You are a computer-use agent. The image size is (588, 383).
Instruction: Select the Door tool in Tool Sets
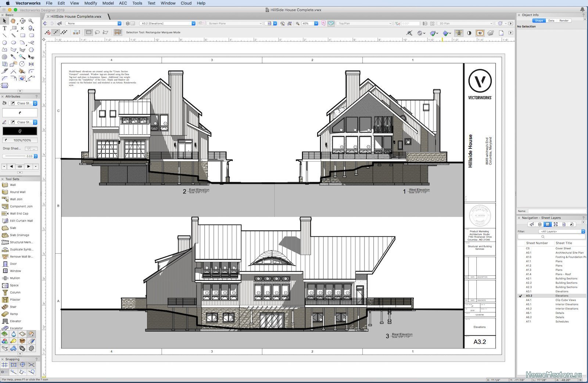[13, 264]
